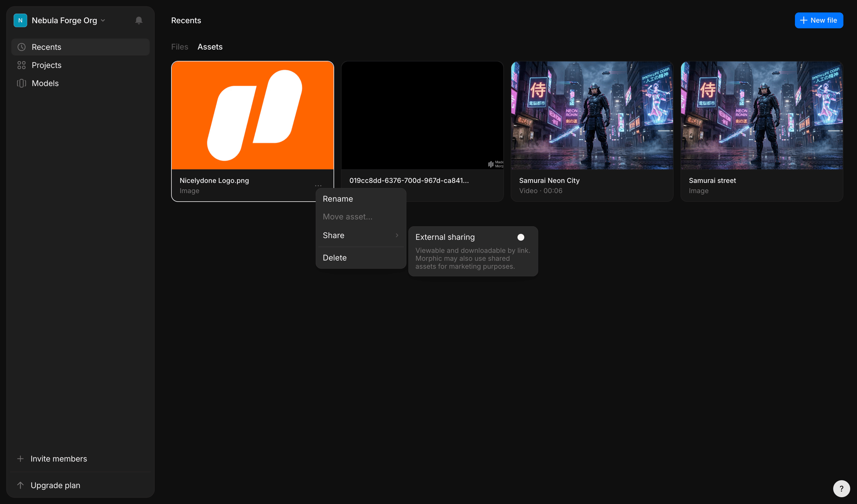This screenshot has width=857, height=504.
Task: Select Move asset... in the context menu
Action: pos(361,217)
